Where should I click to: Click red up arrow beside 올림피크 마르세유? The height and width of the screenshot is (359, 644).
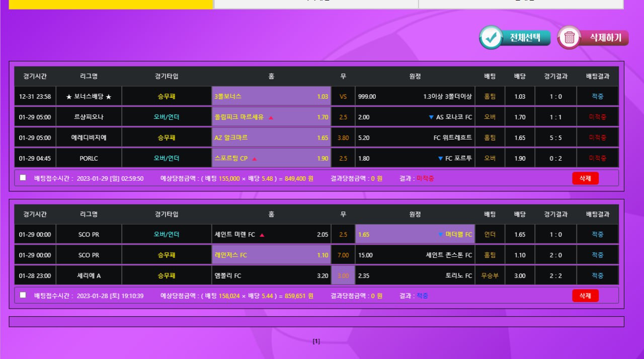(x=271, y=118)
